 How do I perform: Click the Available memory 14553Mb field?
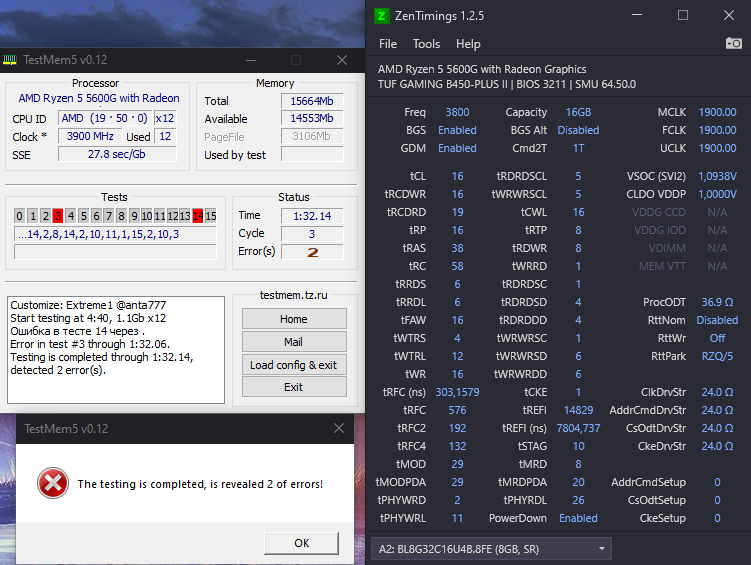[x=312, y=118]
